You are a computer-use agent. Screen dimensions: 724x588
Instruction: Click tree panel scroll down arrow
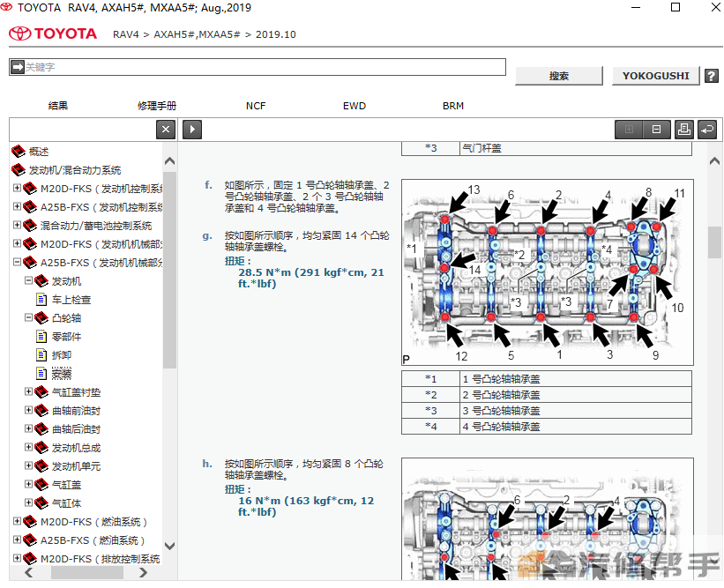(x=169, y=546)
